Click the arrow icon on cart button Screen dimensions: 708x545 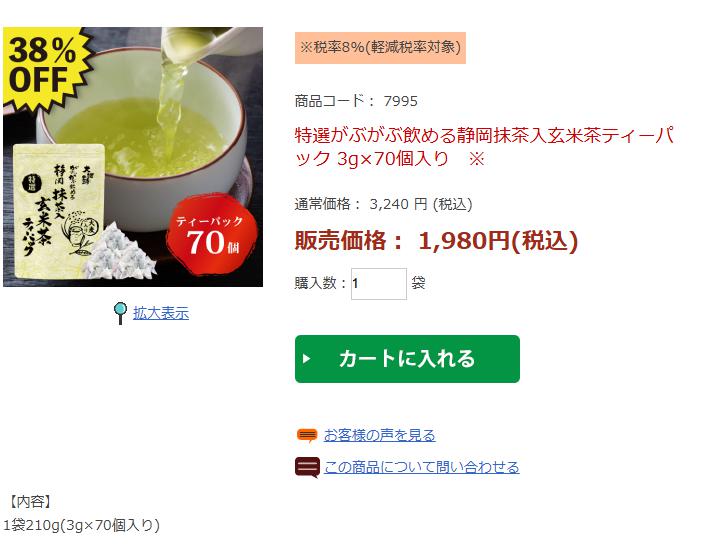(307, 359)
